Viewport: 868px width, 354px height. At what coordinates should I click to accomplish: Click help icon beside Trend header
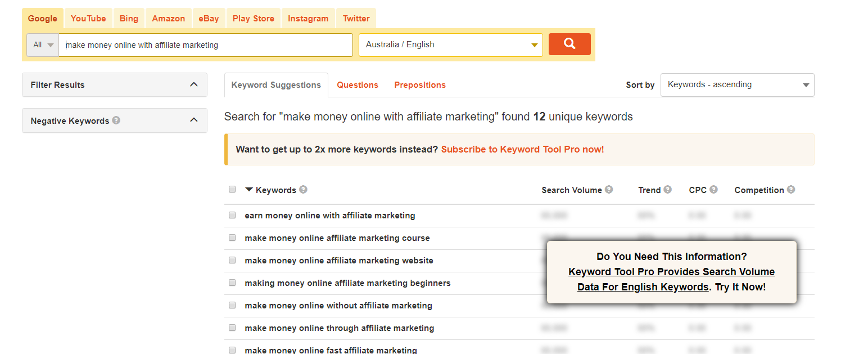(667, 190)
